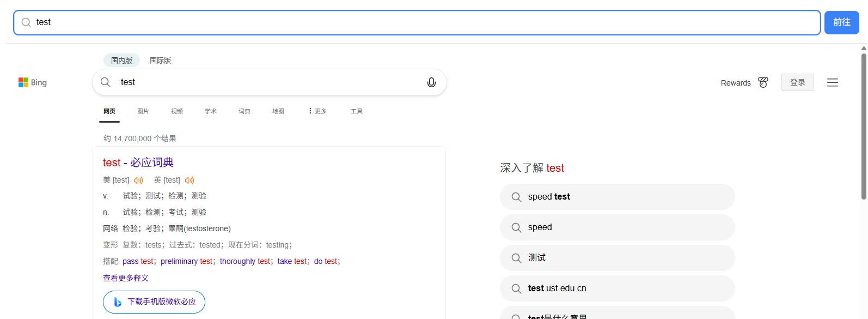Click the '变形 复数: tests' line
The width and height of the screenshot is (868, 319).
point(198,245)
